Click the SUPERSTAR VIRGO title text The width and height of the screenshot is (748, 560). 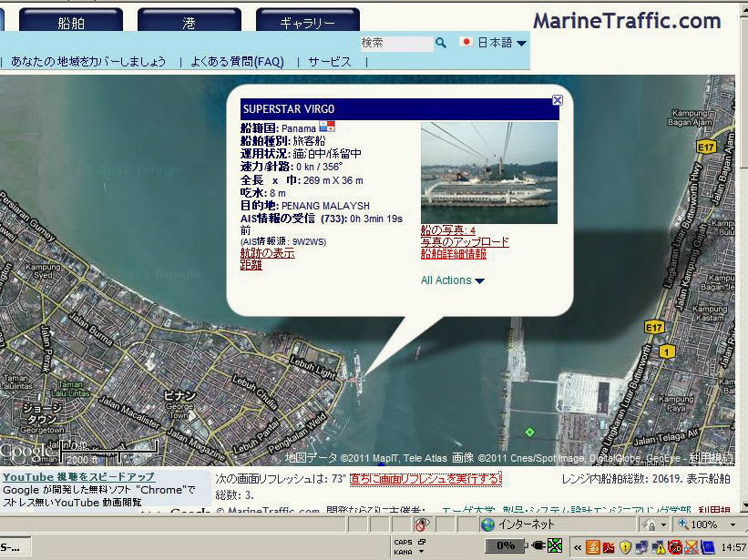(289, 109)
